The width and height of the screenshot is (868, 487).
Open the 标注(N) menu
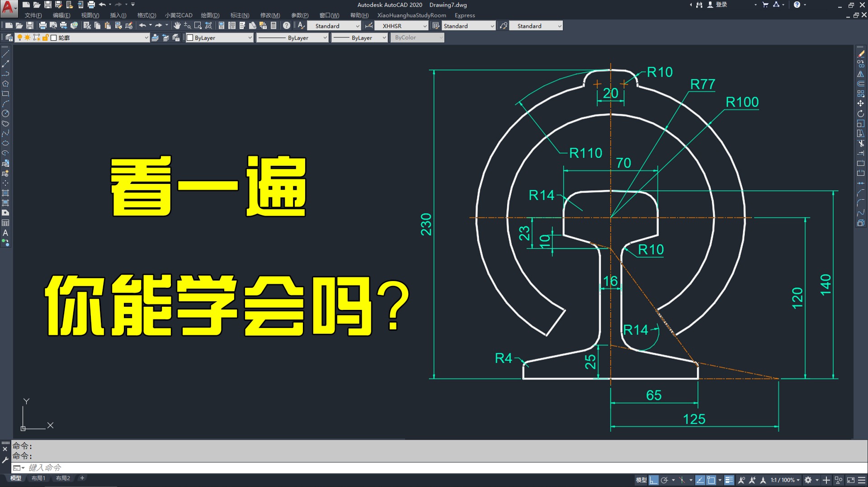click(240, 15)
